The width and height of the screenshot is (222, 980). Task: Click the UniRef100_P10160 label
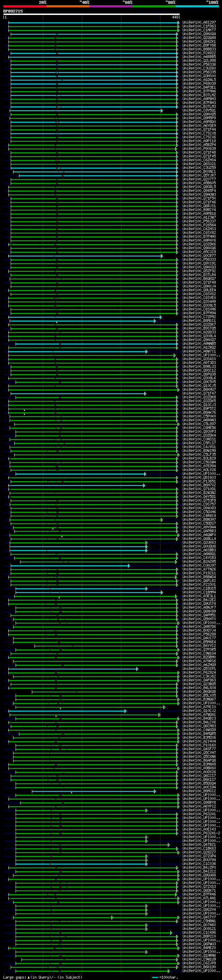pyautogui.click(x=199, y=745)
